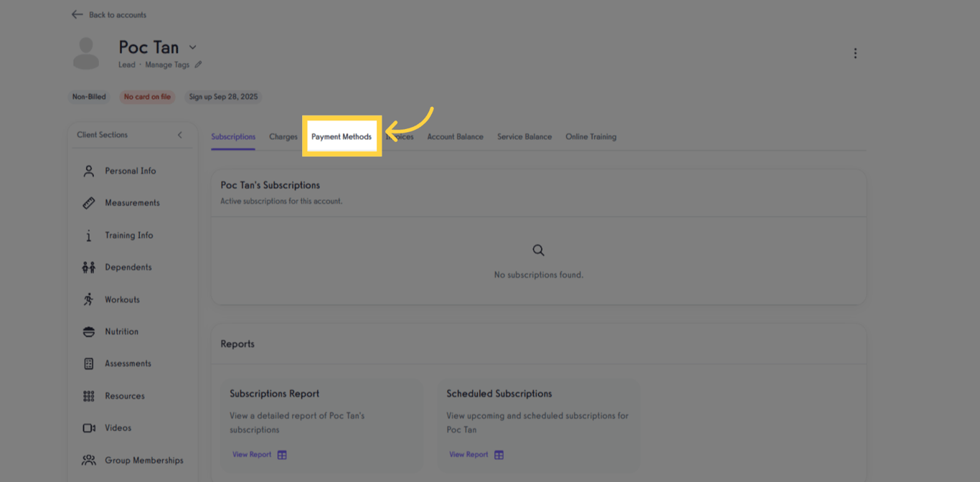Click the Manage Tags pencil icon
Screen dimensions: 980x482
pyautogui.click(x=198, y=65)
